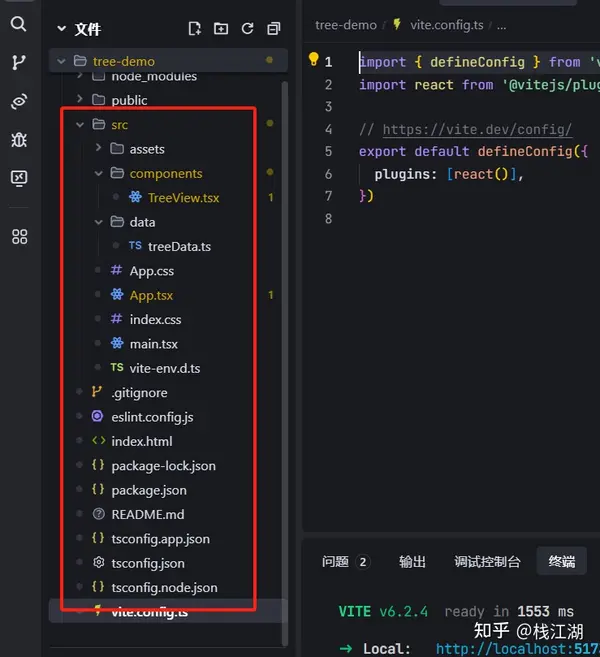This screenshot has width=600, height=657.
Task: Collapse the tree-demo root folder
Action: pos(62,61)
